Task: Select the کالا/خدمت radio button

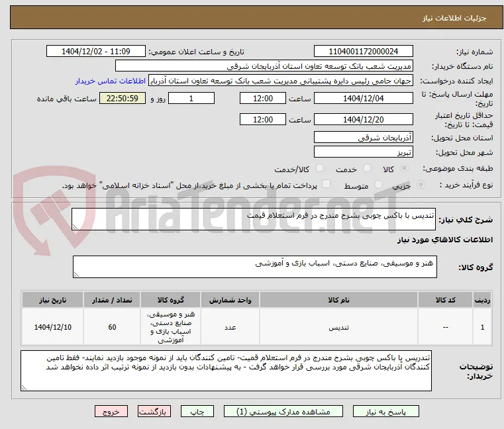Action: (319, 168)
